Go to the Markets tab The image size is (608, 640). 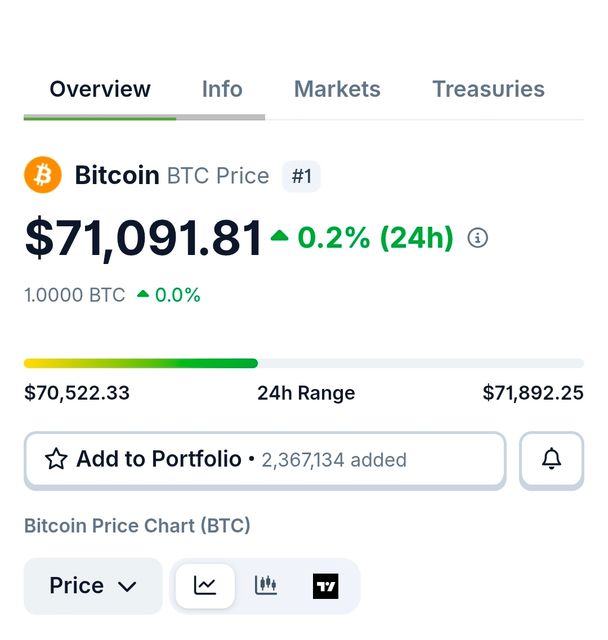(337, 89)
